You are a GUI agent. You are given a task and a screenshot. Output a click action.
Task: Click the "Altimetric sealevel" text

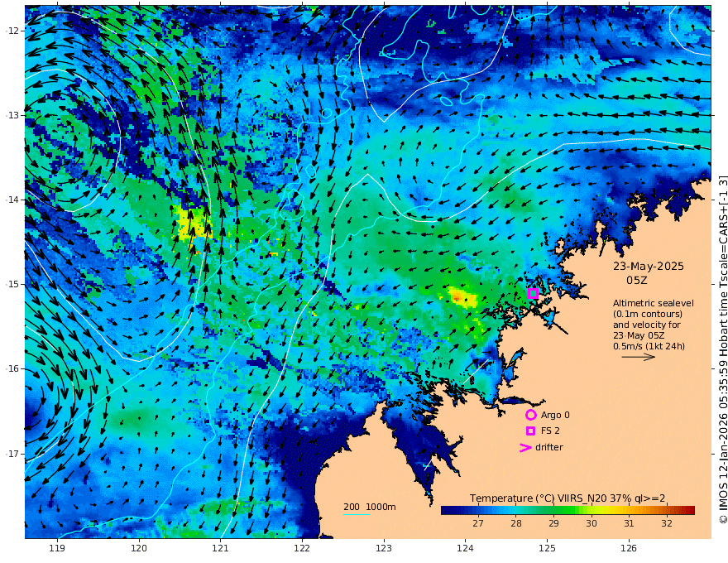pos(654,303)
